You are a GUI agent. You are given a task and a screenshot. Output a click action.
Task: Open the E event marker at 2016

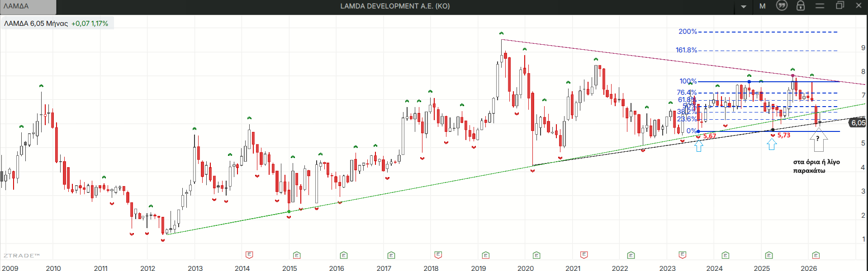point(344,255)
